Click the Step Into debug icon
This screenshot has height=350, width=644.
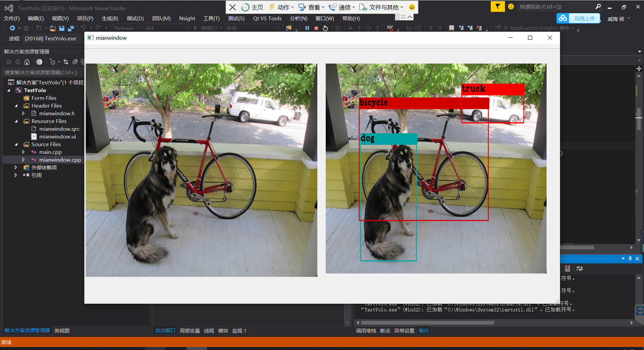[359, 28]
